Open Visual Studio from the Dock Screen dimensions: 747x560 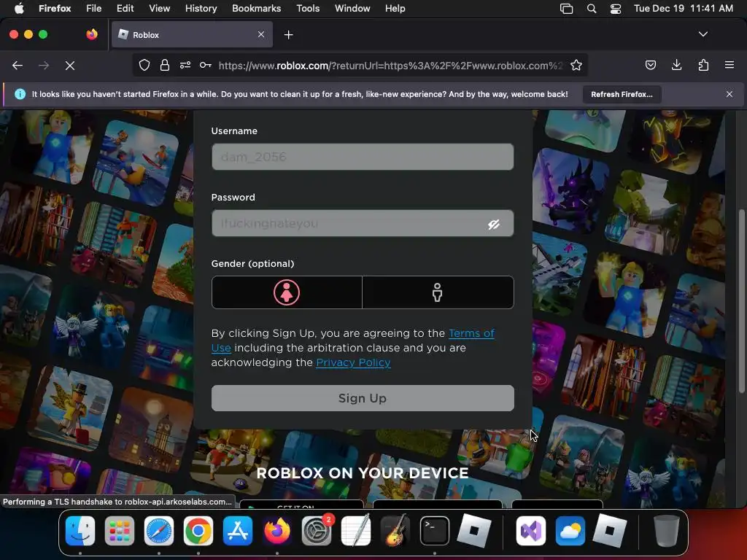point(531,531)
